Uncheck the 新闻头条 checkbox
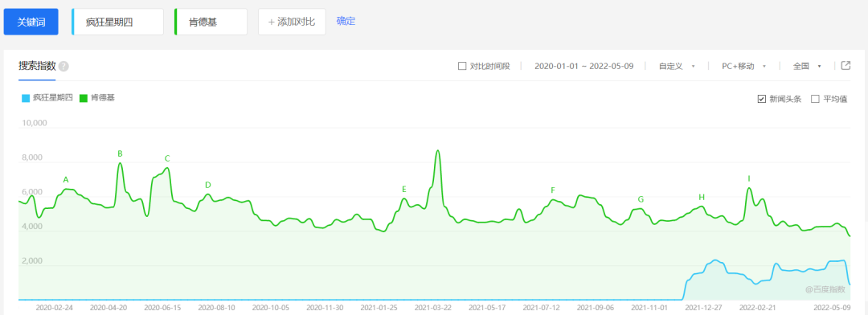 762,99
